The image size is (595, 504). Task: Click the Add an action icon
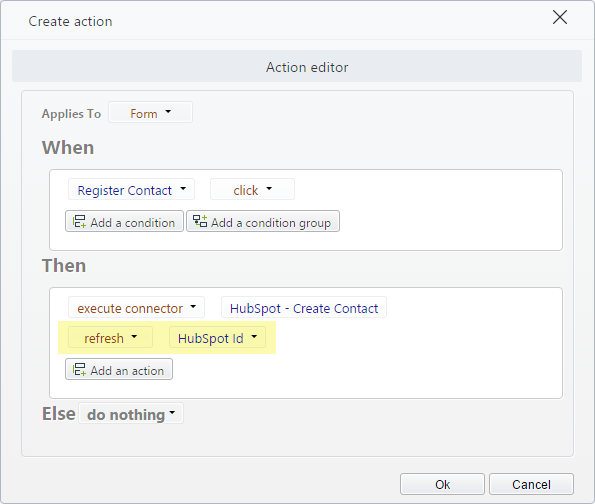[79, 370]
